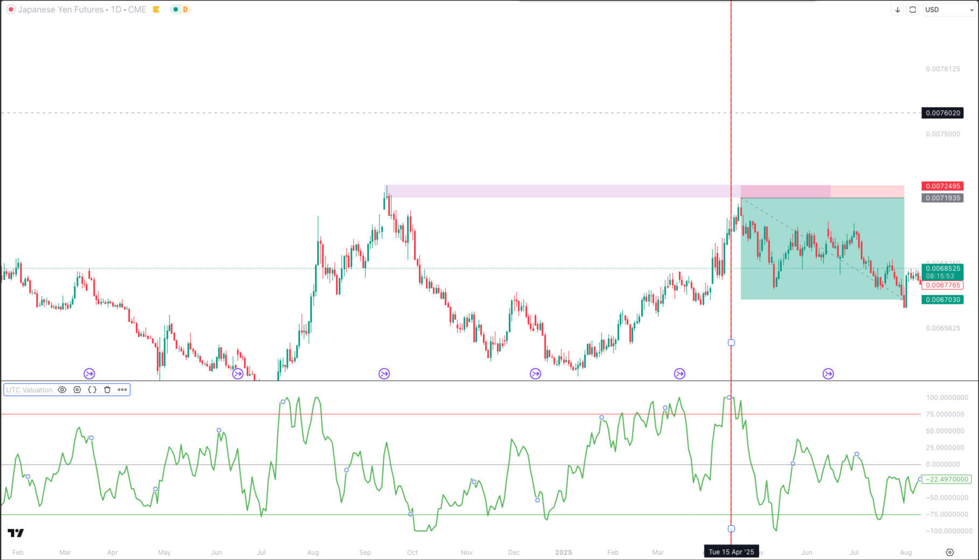Click the yellow flag icon beside CME
The height and width of the screenshot is (560, 979).
point(157,10)
